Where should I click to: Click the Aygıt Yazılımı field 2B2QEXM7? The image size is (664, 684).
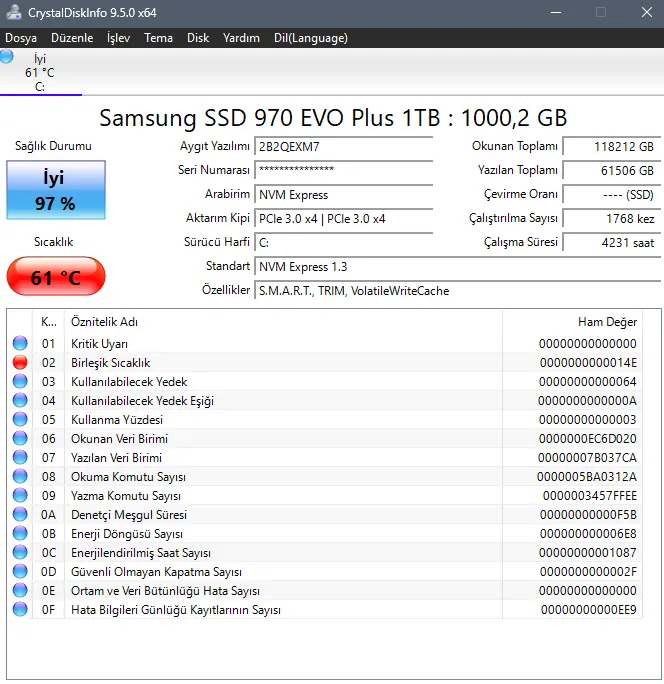(344, 147)
